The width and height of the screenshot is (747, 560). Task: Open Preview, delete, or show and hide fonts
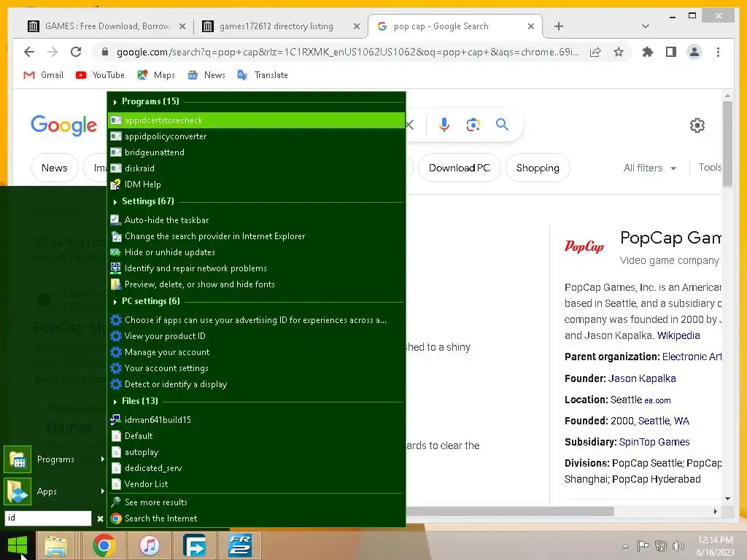point(256,284)
